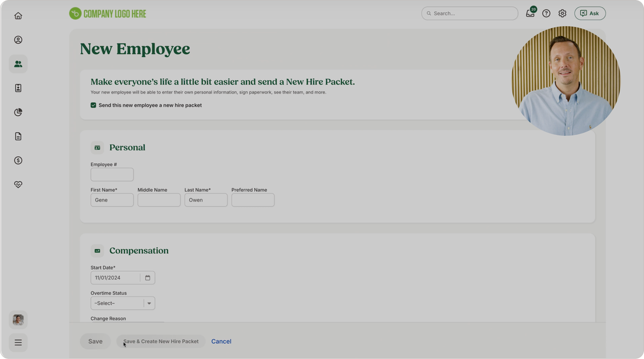The width and height of the screenshot is (644, 359).
Task: Open the help question mark icon
Action: tap(546, 13)
